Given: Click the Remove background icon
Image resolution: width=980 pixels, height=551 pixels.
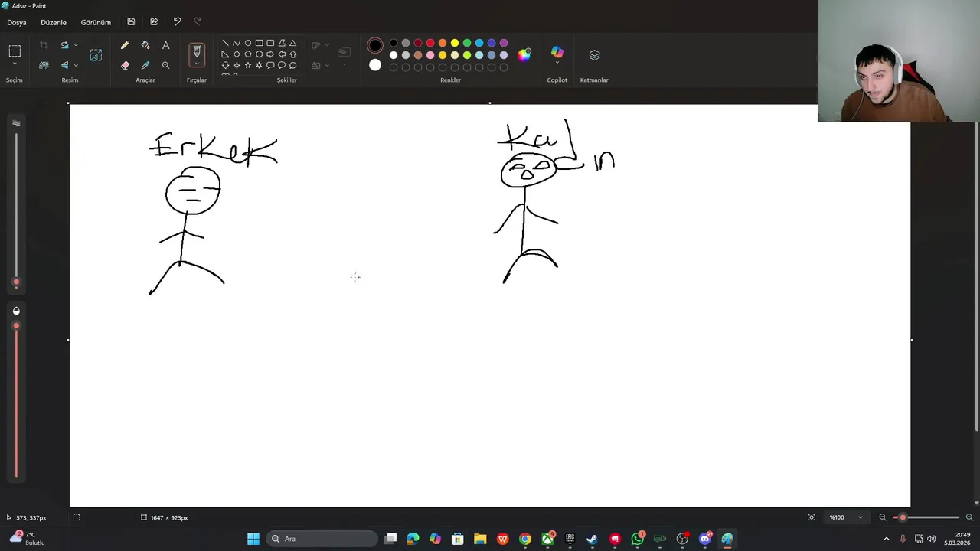Looking at the screenshot, I should pyautogui.click(x=44, y=66).
